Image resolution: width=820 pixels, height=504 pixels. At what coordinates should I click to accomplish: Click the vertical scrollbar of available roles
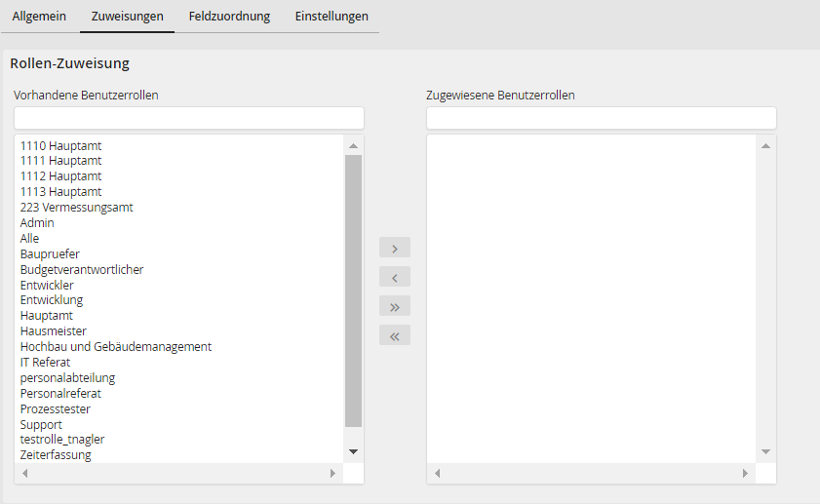pyautogui.click(x=353, y=291)
